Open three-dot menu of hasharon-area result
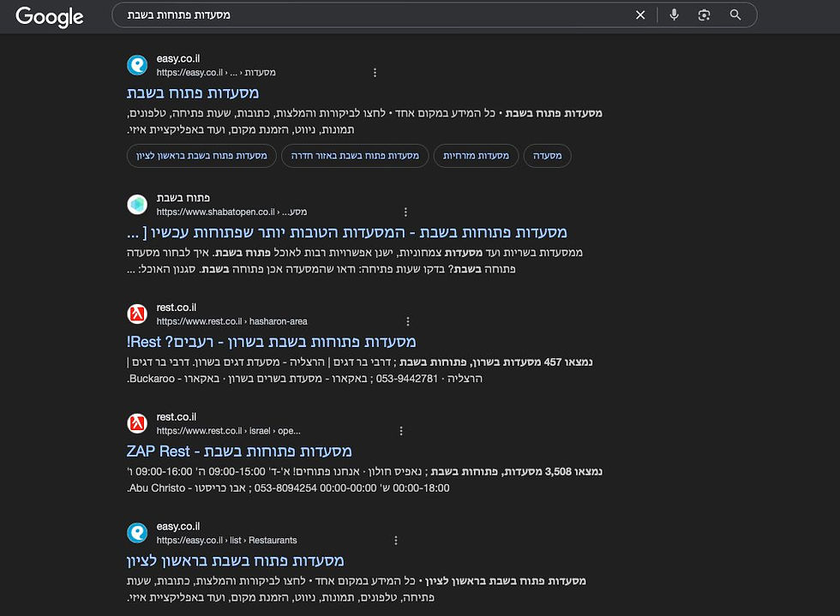This screenshot has height=616, width=840. click(408, 321)
